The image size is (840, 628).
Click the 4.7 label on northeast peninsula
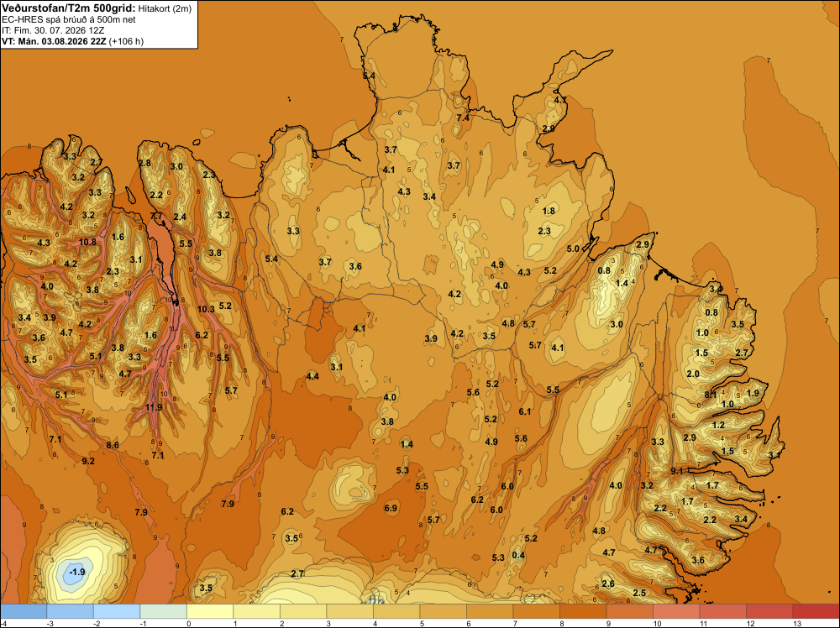click(x=560, y=100)
